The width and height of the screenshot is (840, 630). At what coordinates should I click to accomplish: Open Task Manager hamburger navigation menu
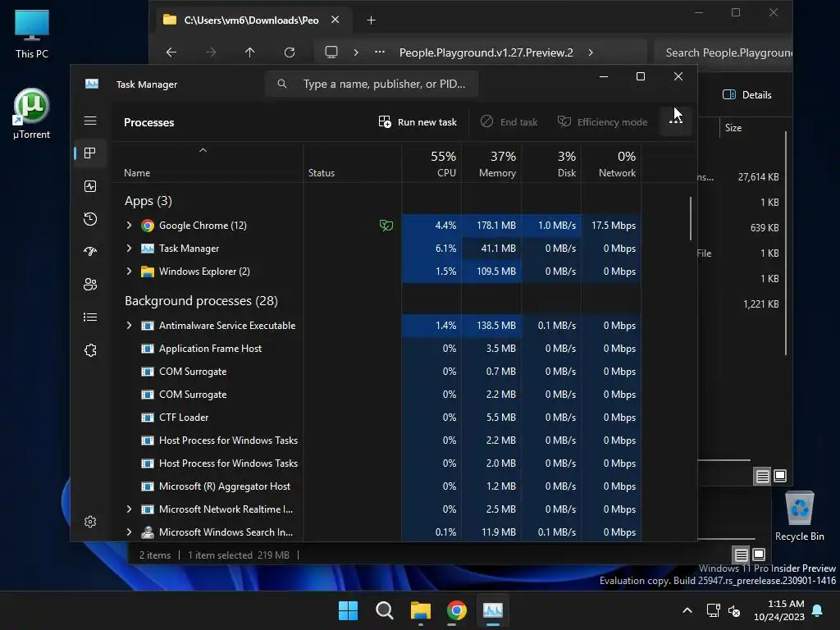(x=90, y=121)
